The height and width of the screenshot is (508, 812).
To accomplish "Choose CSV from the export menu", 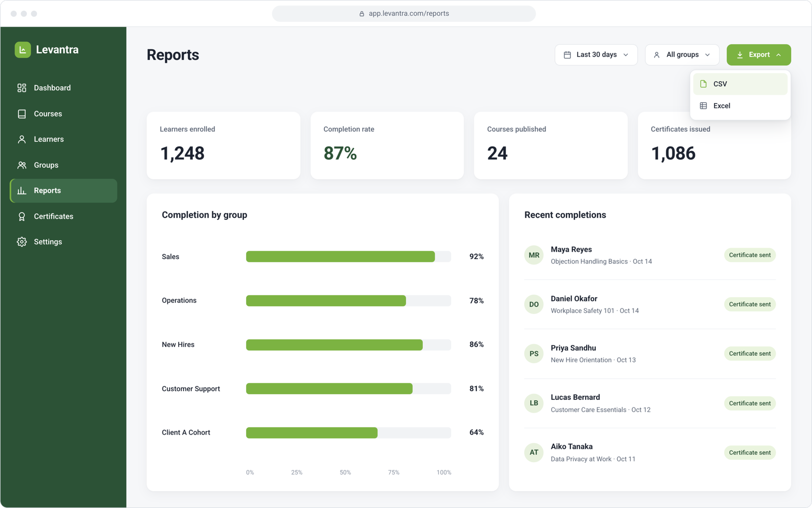I will (740, 84).
